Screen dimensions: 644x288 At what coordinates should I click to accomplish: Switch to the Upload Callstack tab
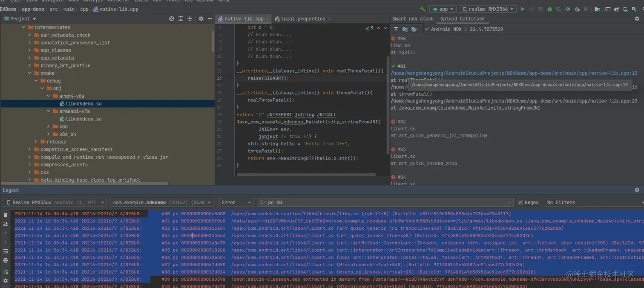(463, 19)
